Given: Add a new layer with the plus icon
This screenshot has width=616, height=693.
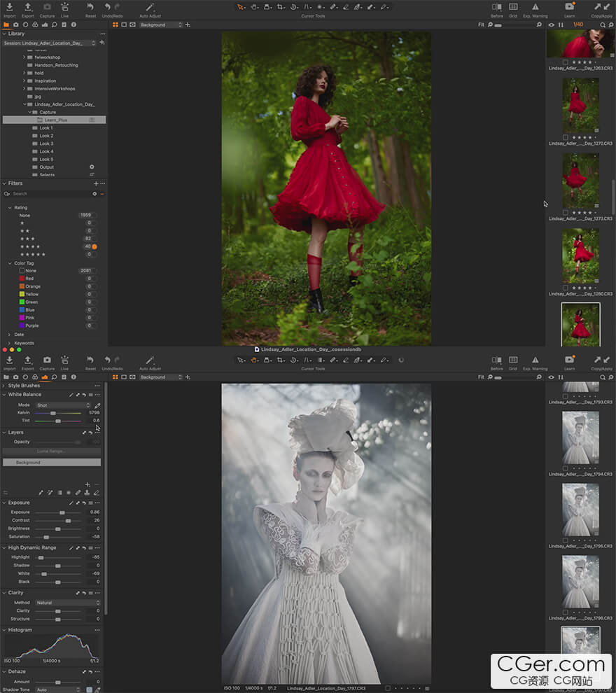Looking at the screenshot, I should [87, 484].
